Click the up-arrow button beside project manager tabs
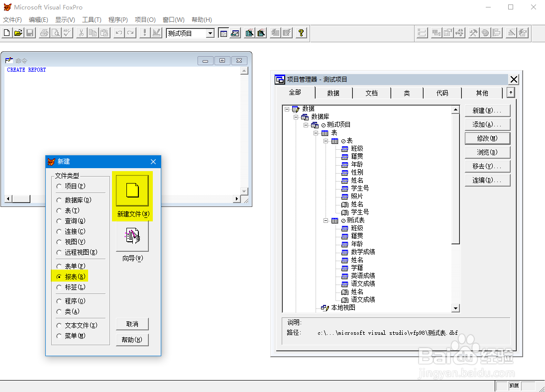Screen dimensions: 545x392 [511, 93]
